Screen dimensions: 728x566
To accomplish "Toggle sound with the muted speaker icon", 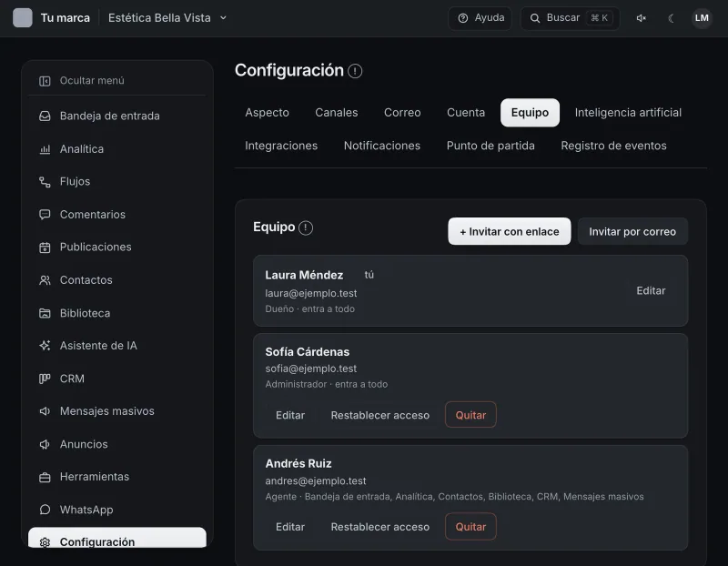I will [x=642, y=18].
